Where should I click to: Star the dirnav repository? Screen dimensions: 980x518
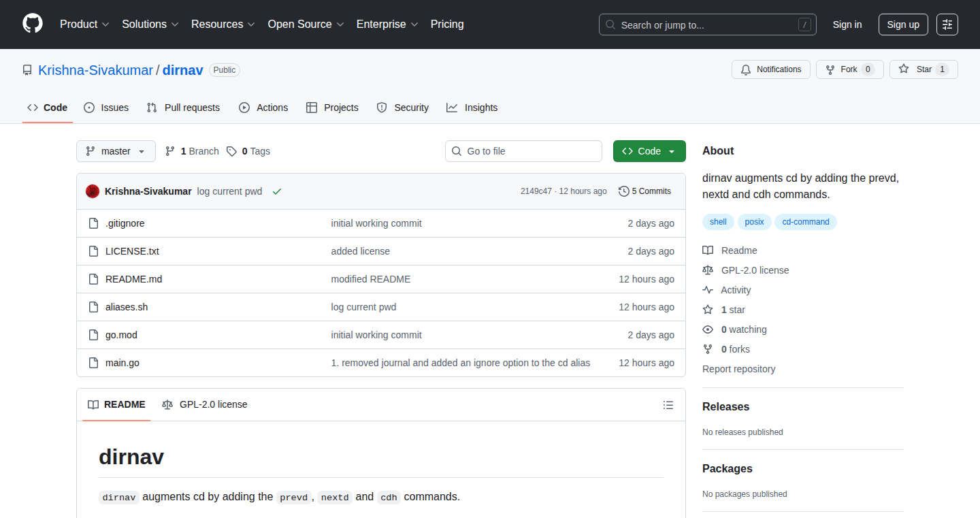coord(924,69)
